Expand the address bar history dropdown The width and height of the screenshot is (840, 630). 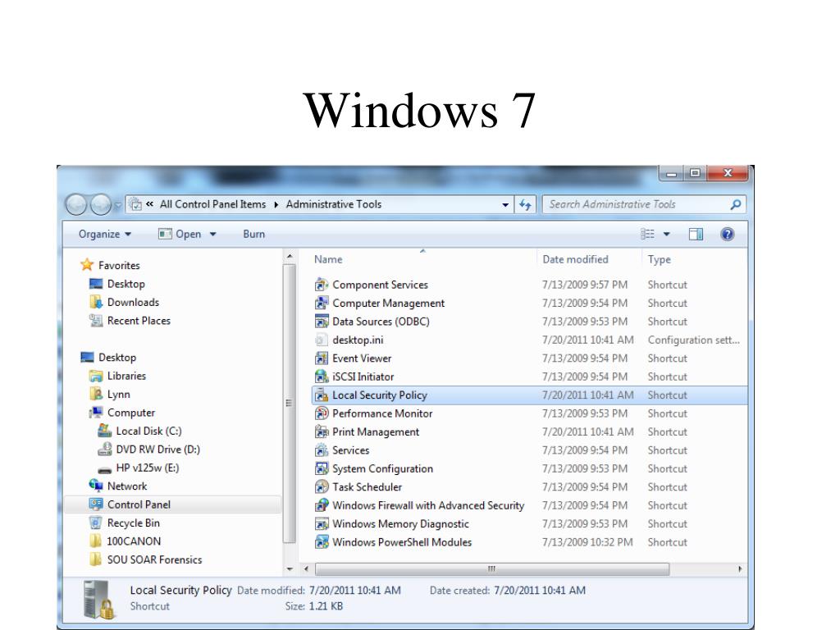click(505, 204)
